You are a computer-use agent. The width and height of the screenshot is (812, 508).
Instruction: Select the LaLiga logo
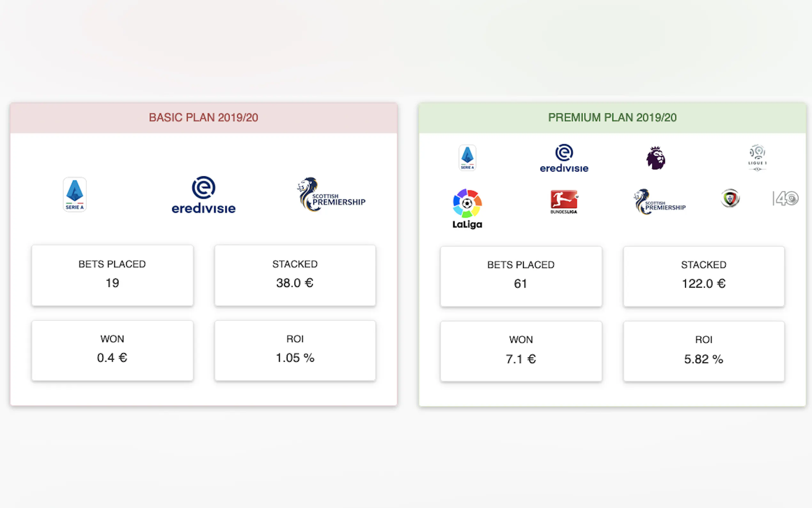[467, 209]
